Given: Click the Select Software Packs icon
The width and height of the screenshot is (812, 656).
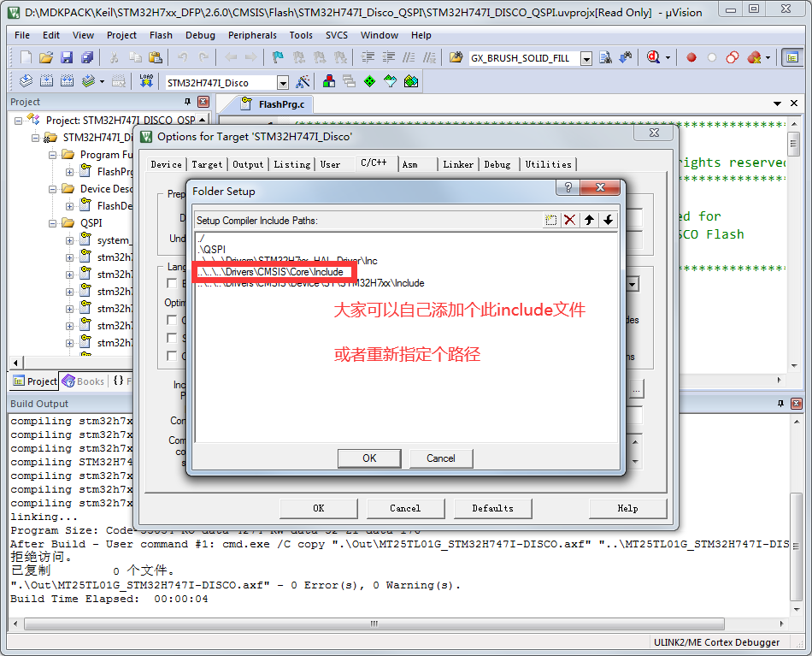Looking at the screenshot, I should [x=390, y=81].
